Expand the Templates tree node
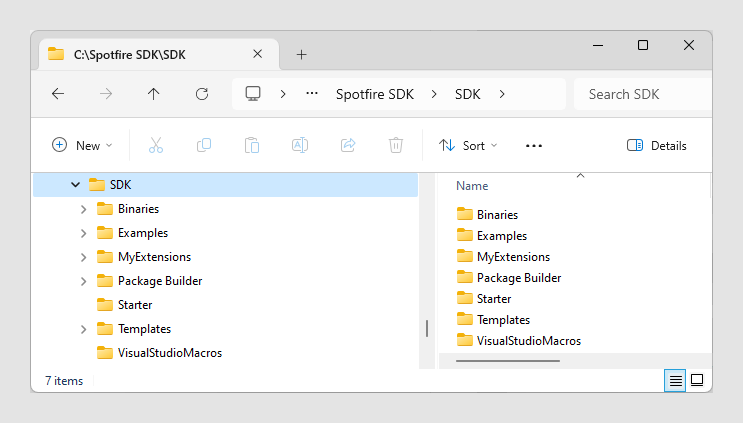The height and width of the screenshot is (423, 743). [x=83, y=329]
